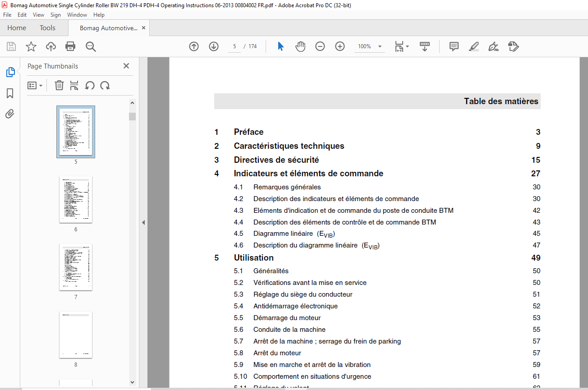The height and width of the screenshot is (390, 588).
Task: Collapse the navigation pane with the arrow
Action: (x=143, y=222)
